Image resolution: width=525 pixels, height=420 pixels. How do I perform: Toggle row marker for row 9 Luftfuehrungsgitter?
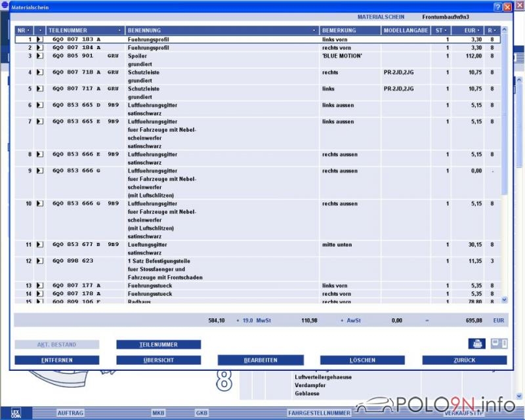[x=39, y=171]
